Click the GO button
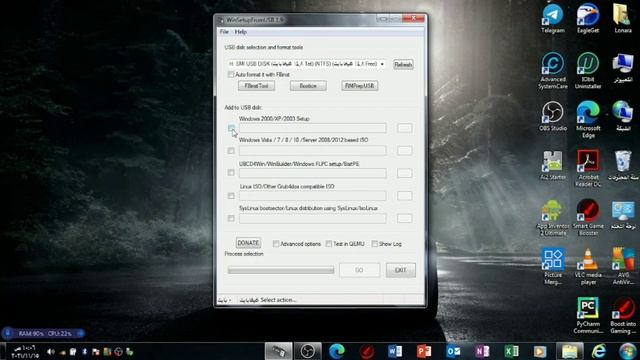Screen dimensions: 640x360 (359, 270)
